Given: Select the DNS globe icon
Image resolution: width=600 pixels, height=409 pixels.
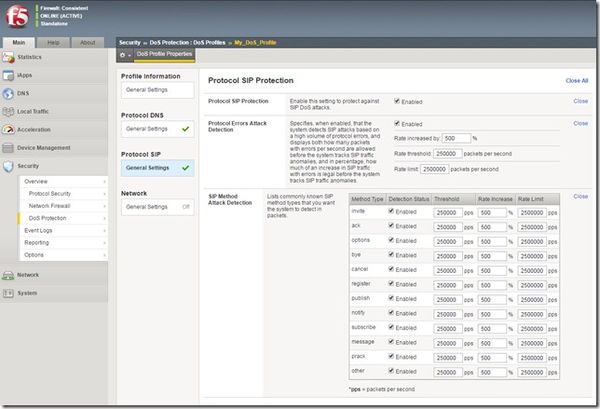Looking at the screenshot, I should coord(9,93).
